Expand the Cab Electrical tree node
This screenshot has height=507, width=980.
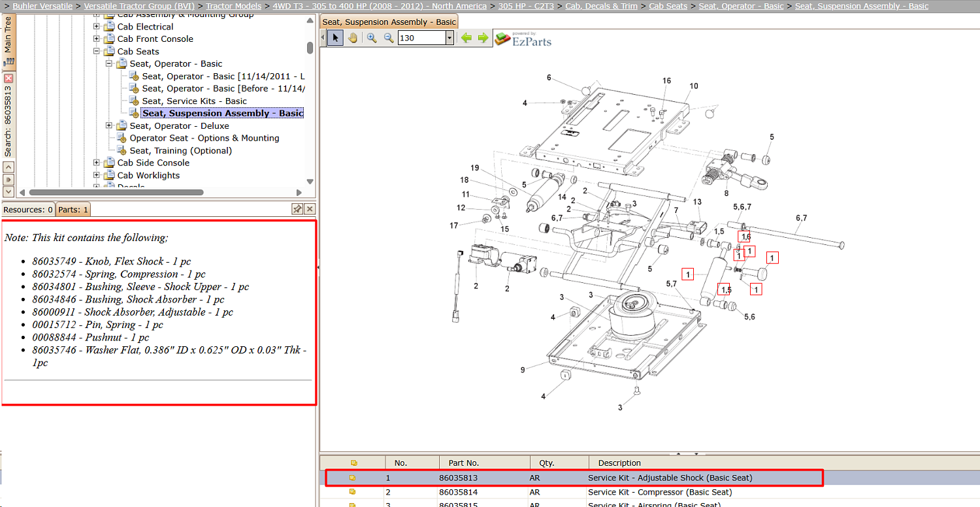tap(97, 27)
